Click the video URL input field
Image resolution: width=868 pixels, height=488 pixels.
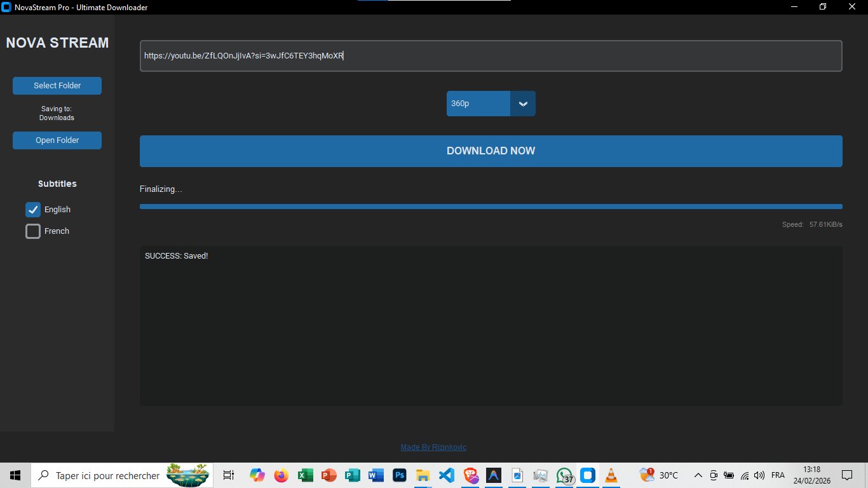point(491,56)
